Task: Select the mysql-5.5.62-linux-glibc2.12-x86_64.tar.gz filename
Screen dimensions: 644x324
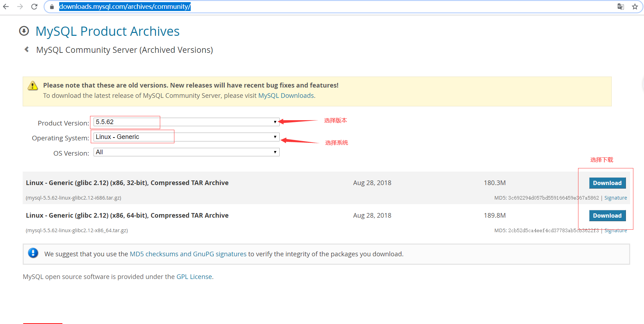Action: click(x=77, y=230)
